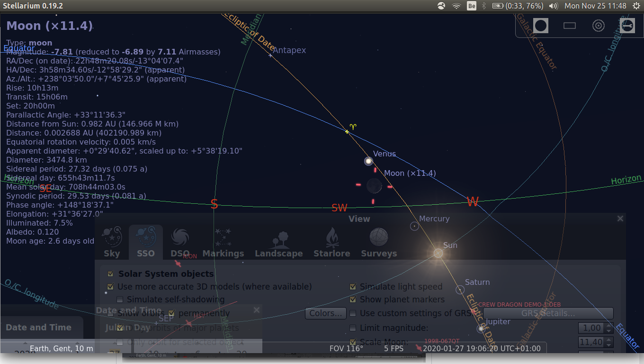
Task: Select the Saturn planet marker
Action: pos(460,290)
